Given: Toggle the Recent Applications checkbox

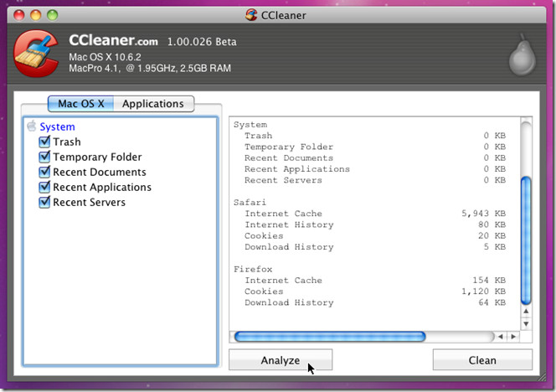Looking at the screenshot, I should [44, 187].
